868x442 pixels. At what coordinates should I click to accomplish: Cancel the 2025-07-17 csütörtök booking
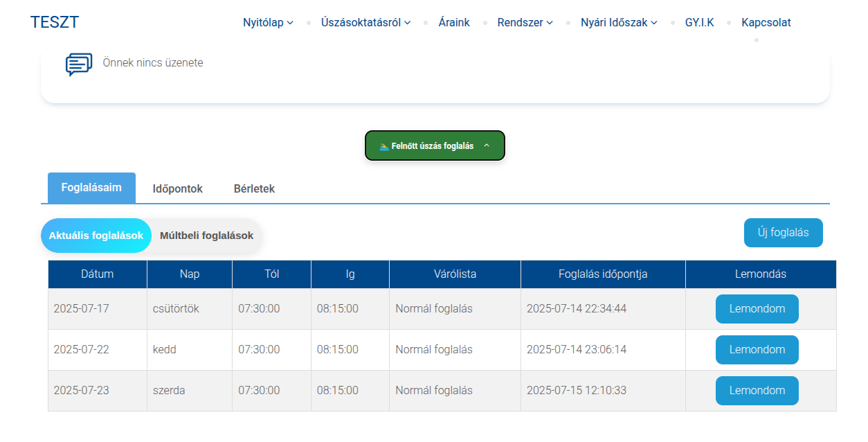757,309
